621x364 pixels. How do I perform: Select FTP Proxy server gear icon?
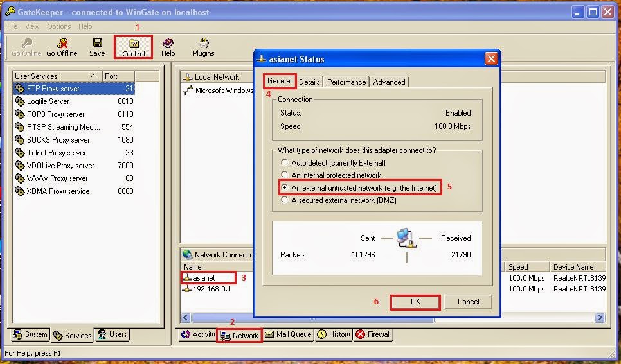coord(20,89)
